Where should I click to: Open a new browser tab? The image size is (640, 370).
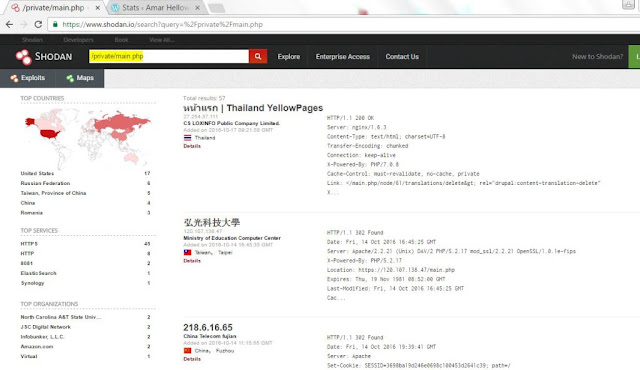click(x=217, y=8)
